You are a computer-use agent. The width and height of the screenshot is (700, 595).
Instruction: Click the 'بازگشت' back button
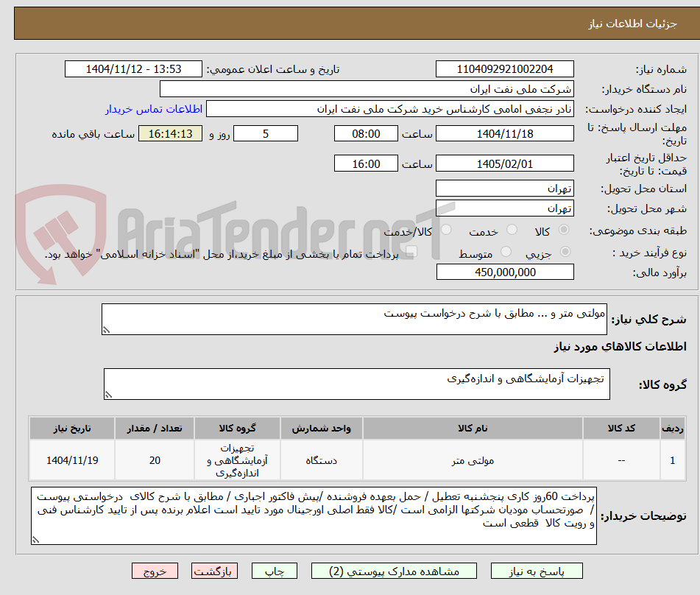214,571
